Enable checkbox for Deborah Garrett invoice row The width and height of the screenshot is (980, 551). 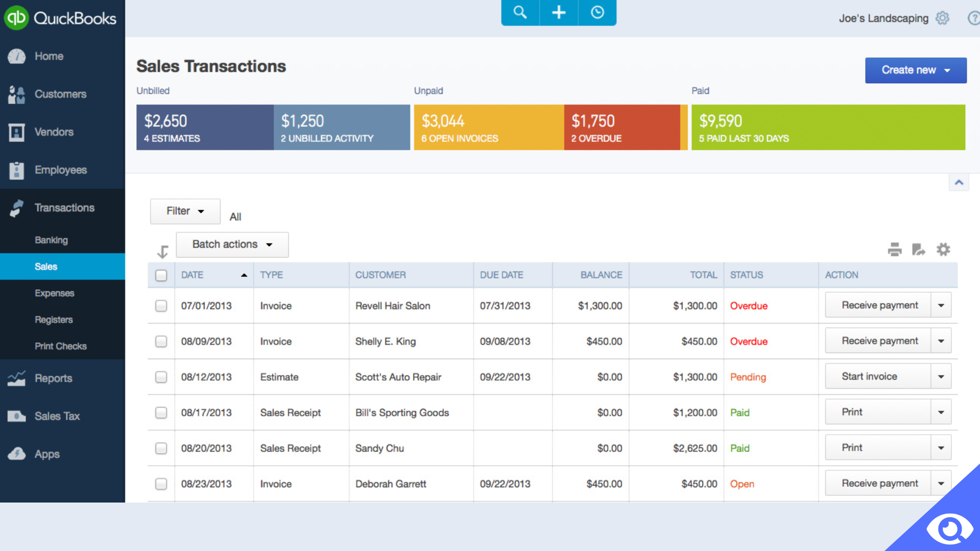point(161,483)
